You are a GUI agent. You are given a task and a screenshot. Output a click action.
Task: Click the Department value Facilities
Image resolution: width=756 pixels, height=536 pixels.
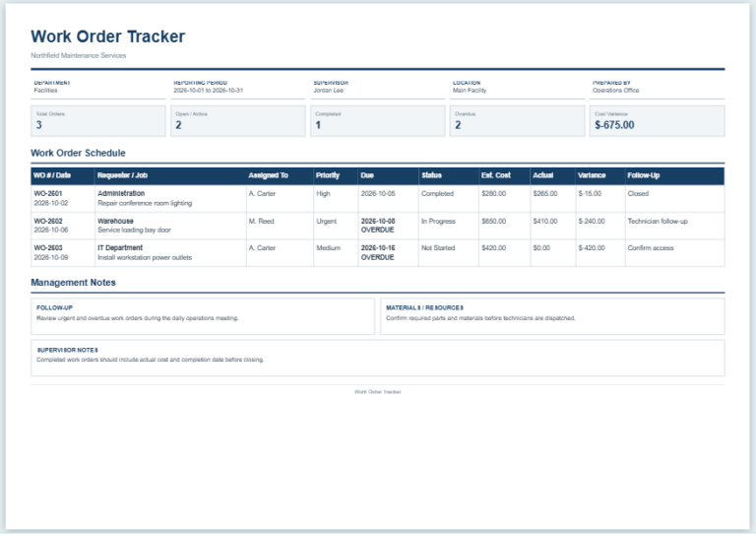click(x=45, y=91)
